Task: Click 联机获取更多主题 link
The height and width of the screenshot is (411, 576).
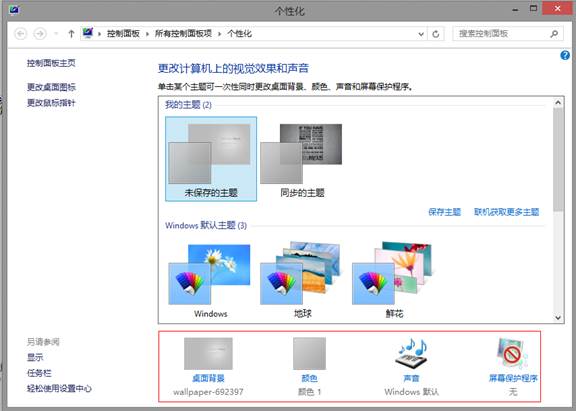Action: tap(507, 212)
